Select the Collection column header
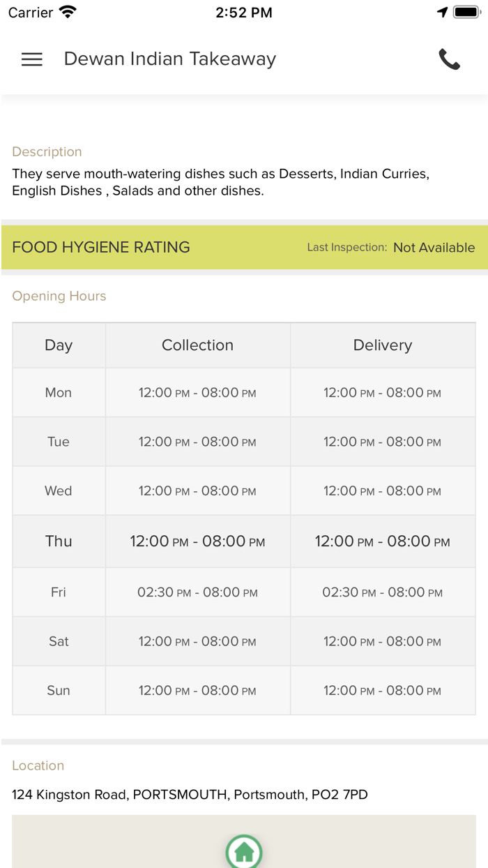Screen dimensions: 488x868 pos(197,345)
